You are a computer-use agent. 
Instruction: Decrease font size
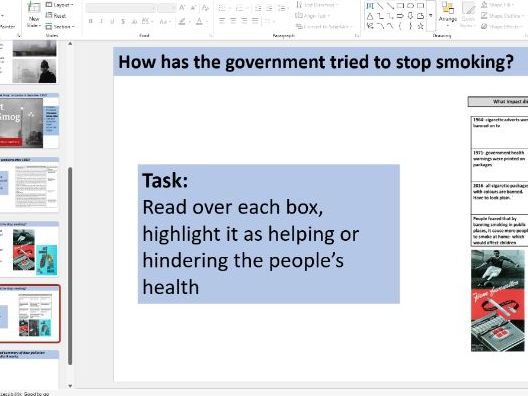tap(193, 7)
